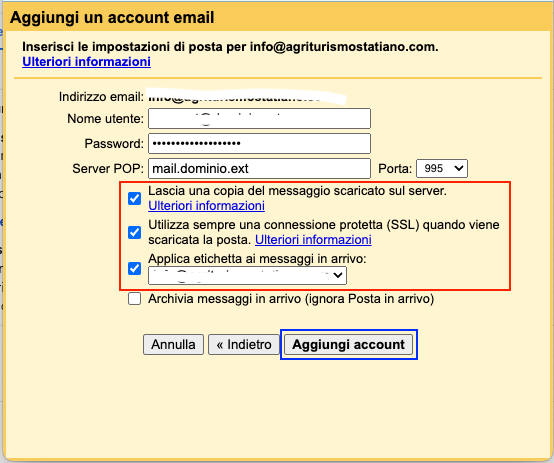Click the Server POP label text

[x=108, y=169]
